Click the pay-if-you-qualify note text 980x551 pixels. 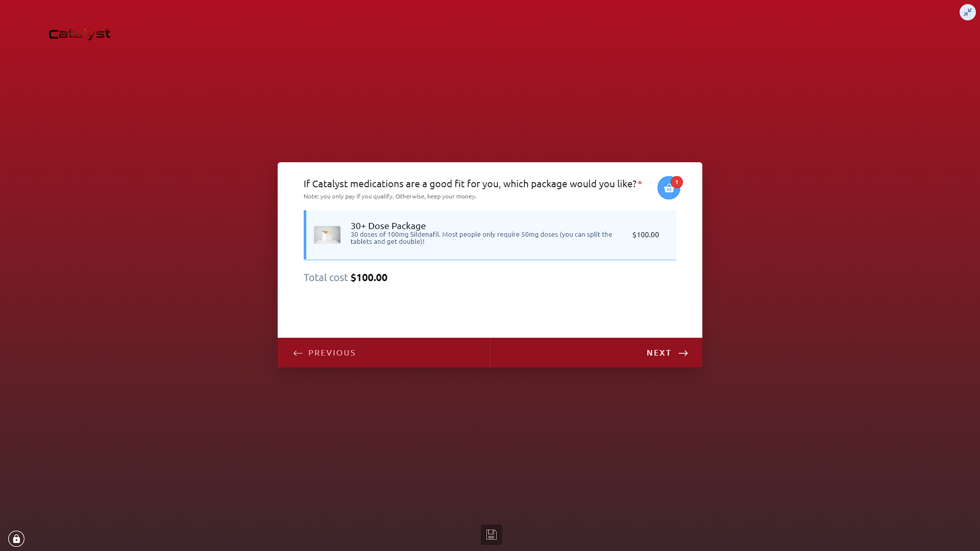[390, 196]
